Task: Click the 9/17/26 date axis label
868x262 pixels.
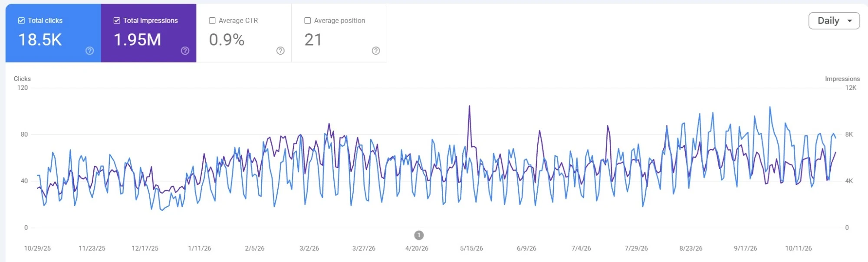Action: pyautogui.click(x=746, y=249)
